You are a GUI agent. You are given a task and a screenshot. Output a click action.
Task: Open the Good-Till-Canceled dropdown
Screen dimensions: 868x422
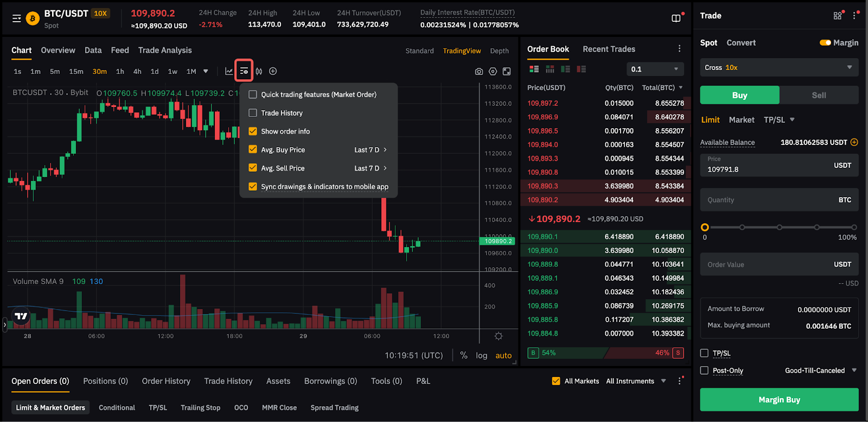pyautogui.click(x=820, y=370)
